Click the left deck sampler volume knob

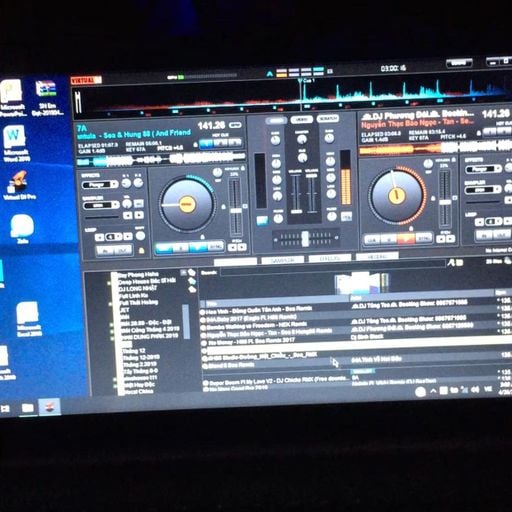click(127, 204)
